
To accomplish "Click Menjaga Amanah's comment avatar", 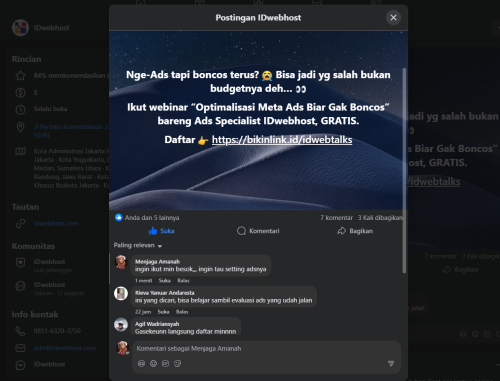I will point(121,262).
